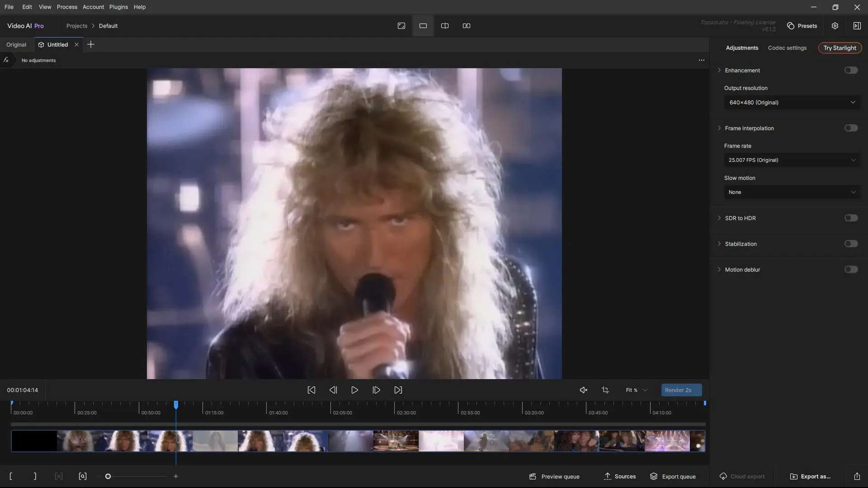The image size is (868, 488).
Task: Open the crop tool
Action: coord(605,390)
